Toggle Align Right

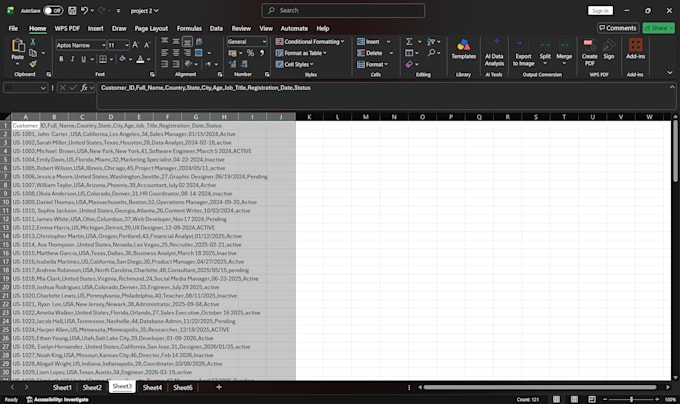pos(187,53)
